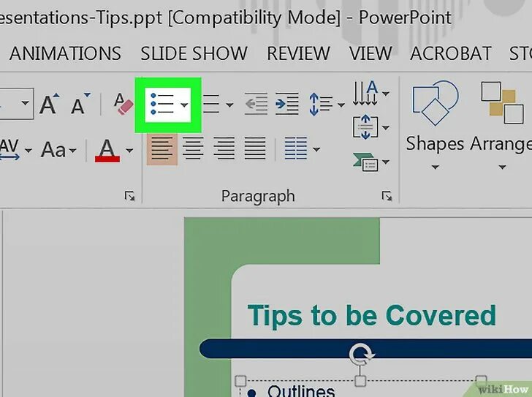
Task: Expand Character Spacing dropdown arrow
Action: point(28,150)
